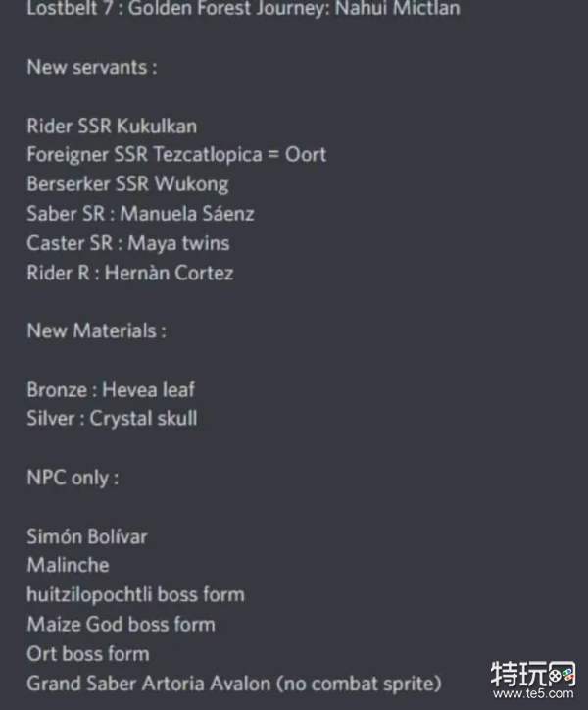The image size is (588, 710).
Task: Select the Saber SR Manuela Sáenz line
Action: click(140, 214)
